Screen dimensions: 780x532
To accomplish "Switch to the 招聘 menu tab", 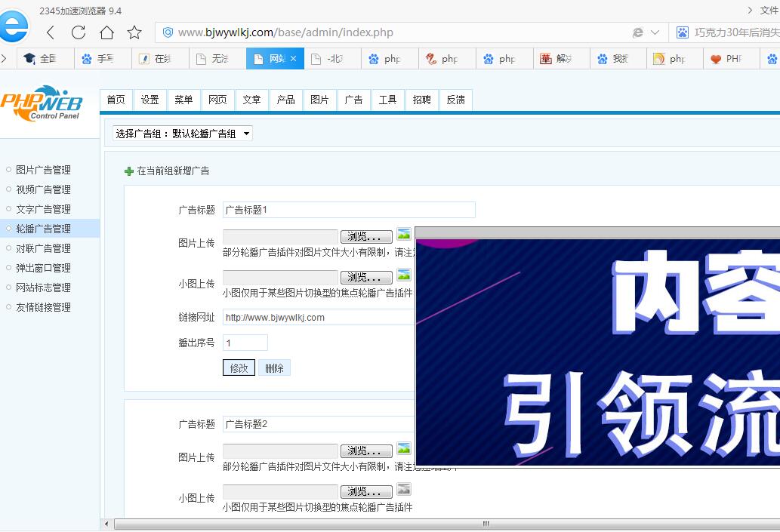I will 421,100.
